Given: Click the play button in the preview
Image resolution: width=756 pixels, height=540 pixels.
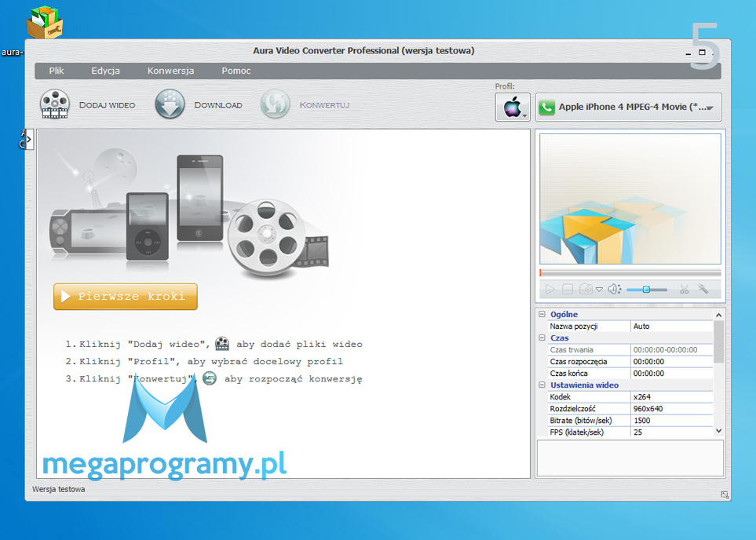Looking at the screenshot, I should point(550,290).
